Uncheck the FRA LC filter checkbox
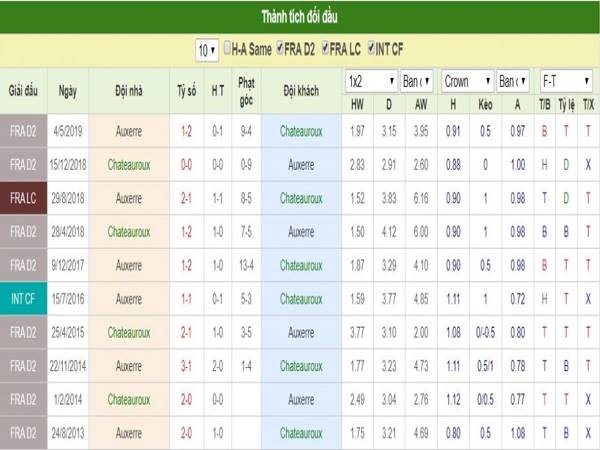600x450 pixels. [325, 48]
